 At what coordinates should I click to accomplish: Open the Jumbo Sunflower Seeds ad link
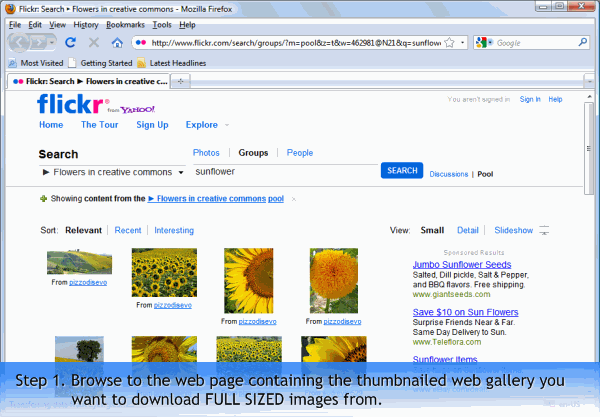pos(462,265)
